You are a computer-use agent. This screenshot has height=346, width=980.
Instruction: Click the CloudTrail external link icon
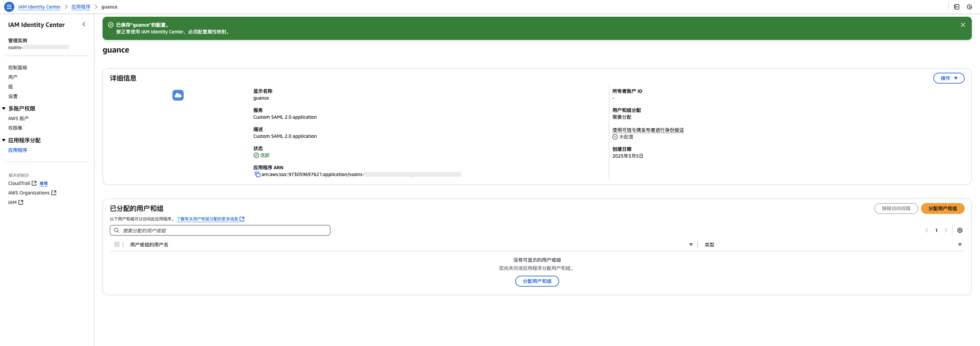tap(34, 183)
